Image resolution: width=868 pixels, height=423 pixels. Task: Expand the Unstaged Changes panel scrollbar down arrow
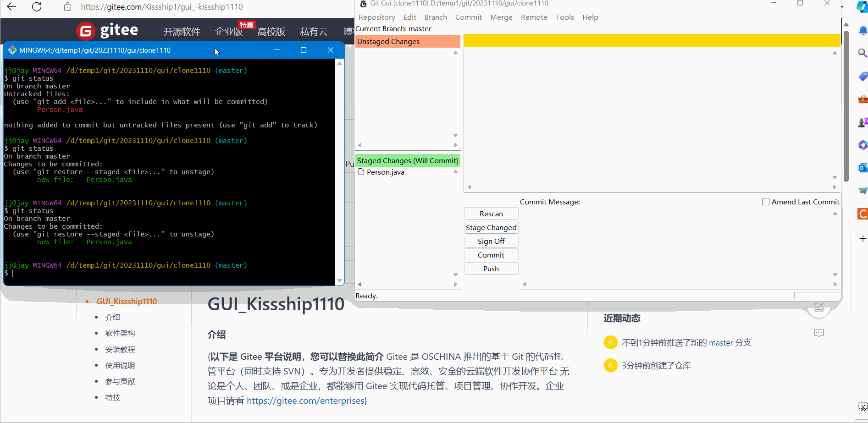point(455,135)
